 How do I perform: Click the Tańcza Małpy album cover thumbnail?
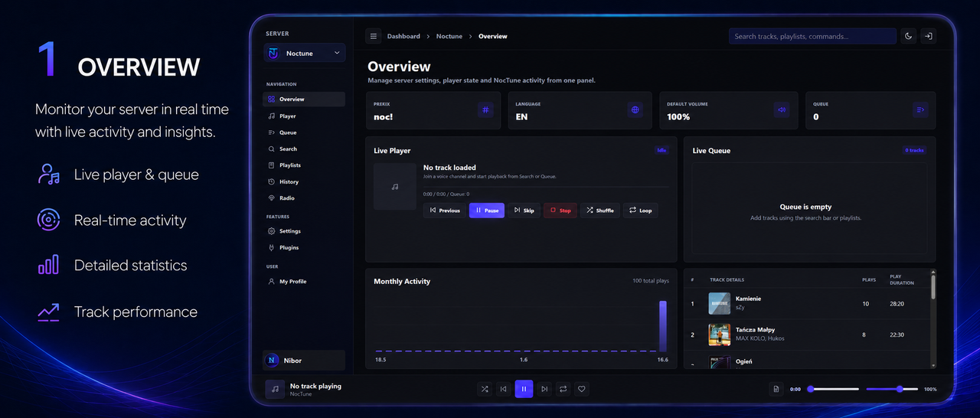coord(719,335)
